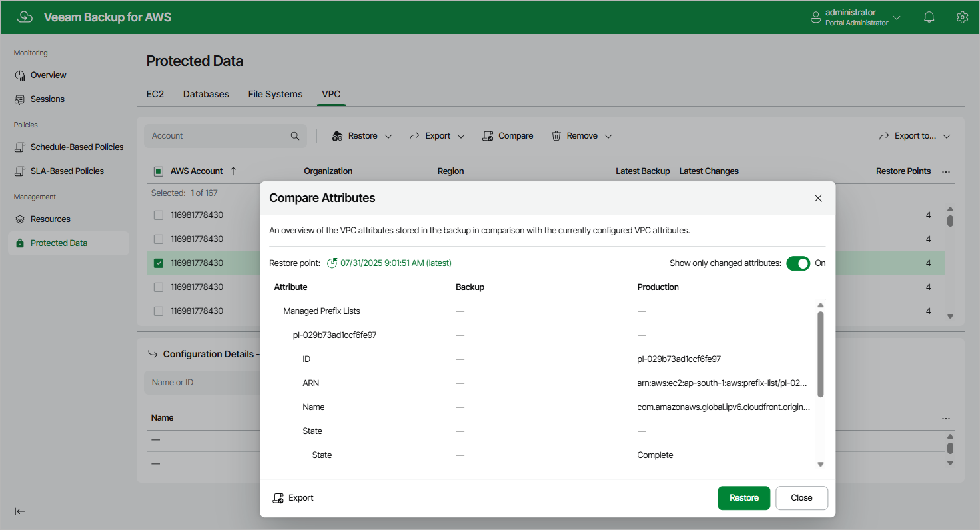This screenshot has height=530, width=980.
Task: Click the Backup column header in the dialog
Action: (x=470, y=287)
